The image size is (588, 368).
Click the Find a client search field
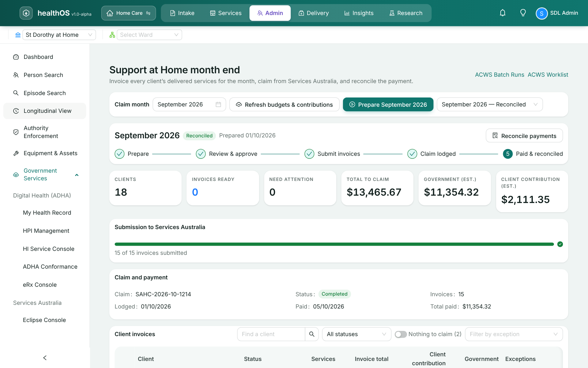pyautogui.click(x=271, y=334)
